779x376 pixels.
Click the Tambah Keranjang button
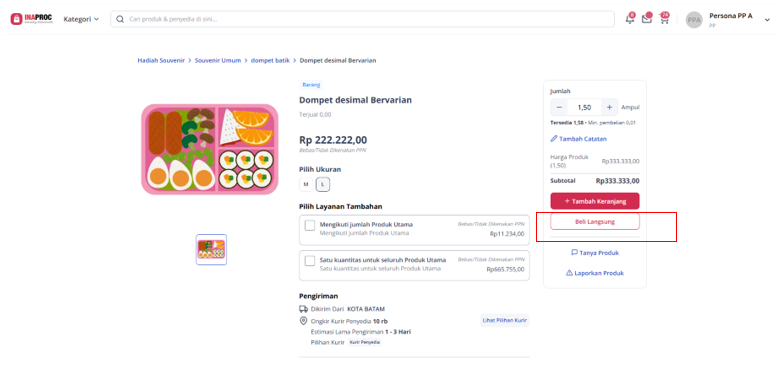[595, 201]
